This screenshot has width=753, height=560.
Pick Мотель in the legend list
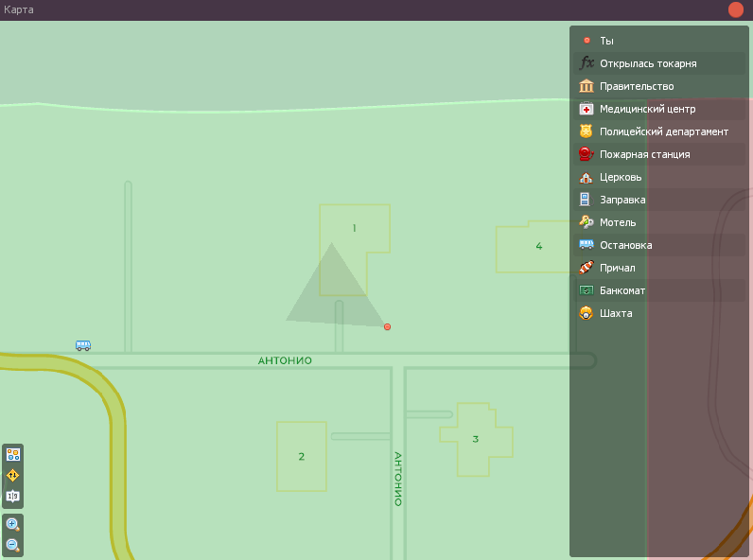pyautogui.click(x=658, y=222)
